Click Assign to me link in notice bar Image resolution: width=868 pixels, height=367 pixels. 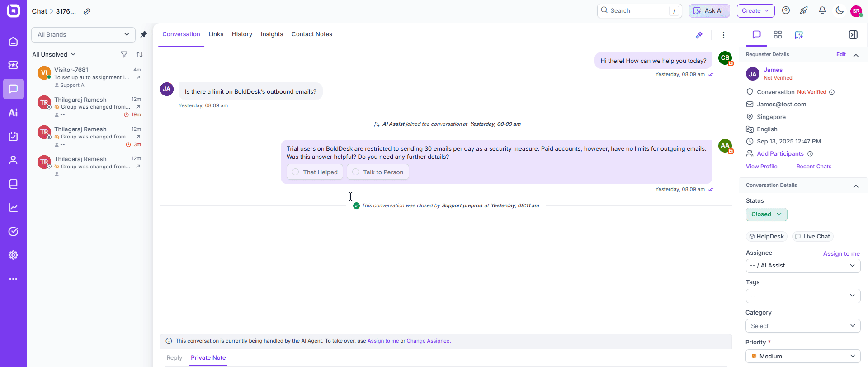(383, 341)
